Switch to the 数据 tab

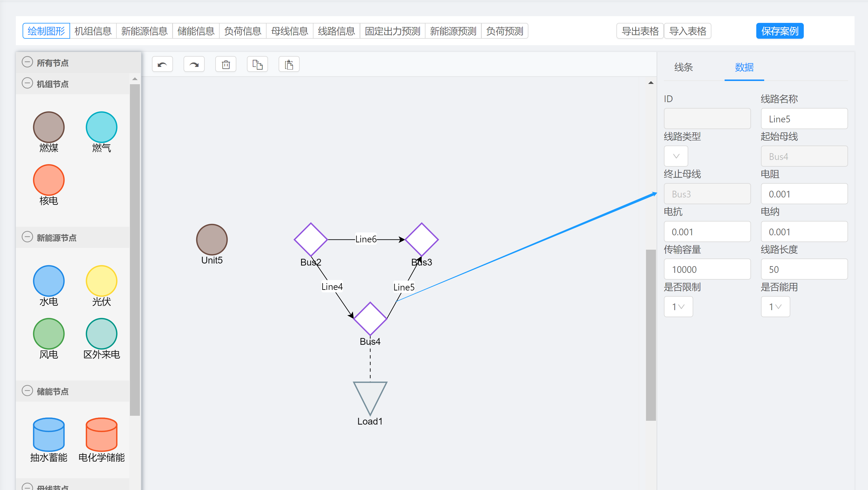point(744,67)
